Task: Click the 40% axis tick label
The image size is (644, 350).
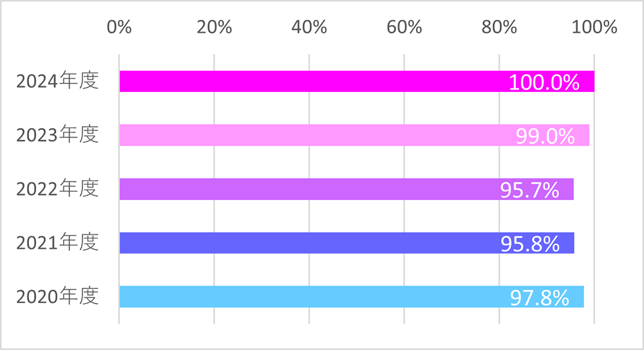Action: [x=309, y=28]
